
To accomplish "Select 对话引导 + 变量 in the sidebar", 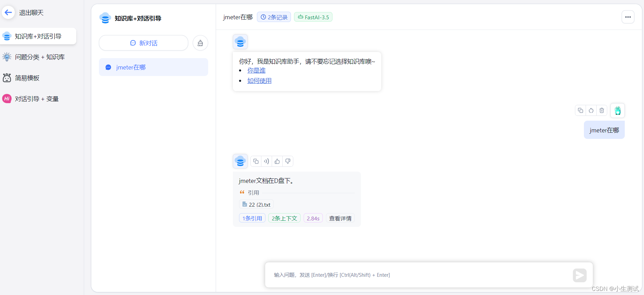I will tap(38, 99).
